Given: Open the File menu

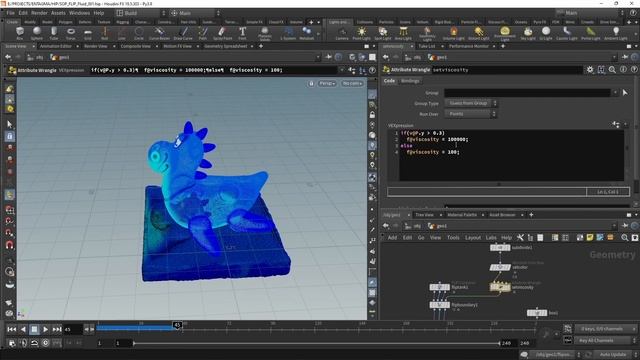Looking at the screenshot, I should 11,13.
